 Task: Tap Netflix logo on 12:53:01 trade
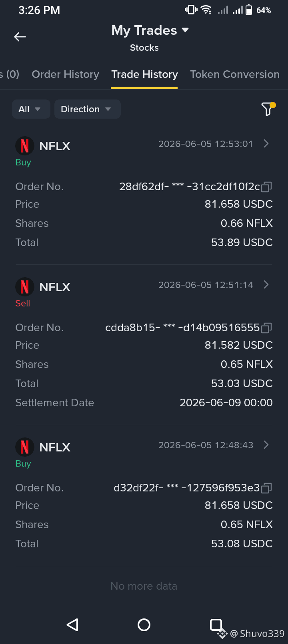click(x=24, y=146)
